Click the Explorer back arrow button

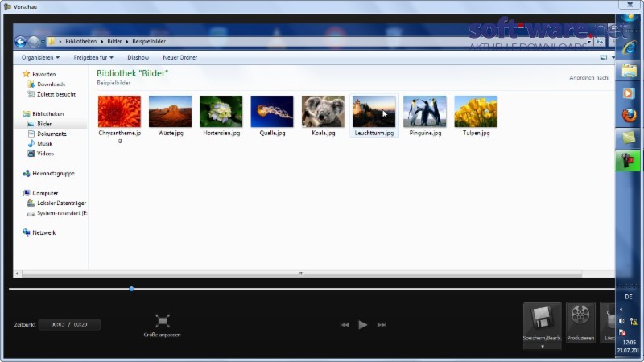(x=20, y=42)
